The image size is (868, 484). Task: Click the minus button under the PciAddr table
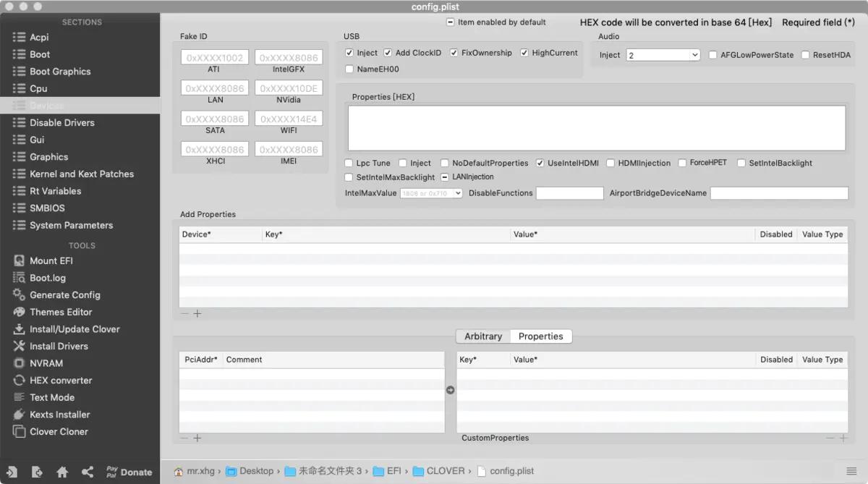coord(184,438)
